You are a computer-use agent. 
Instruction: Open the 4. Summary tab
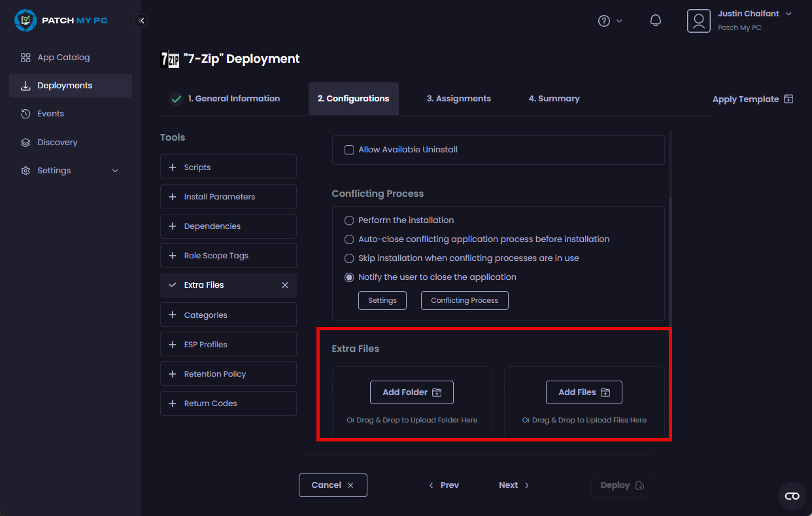(x=554, y=99)
